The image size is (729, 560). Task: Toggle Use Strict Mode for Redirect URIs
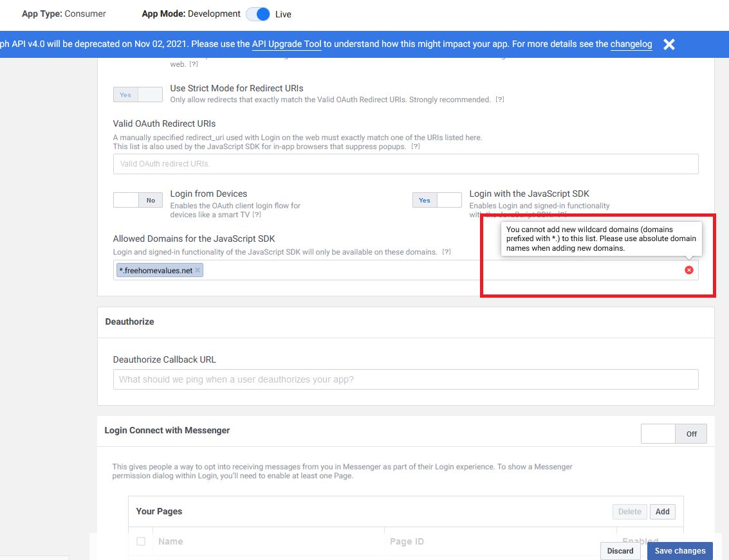tap(138, 95)
